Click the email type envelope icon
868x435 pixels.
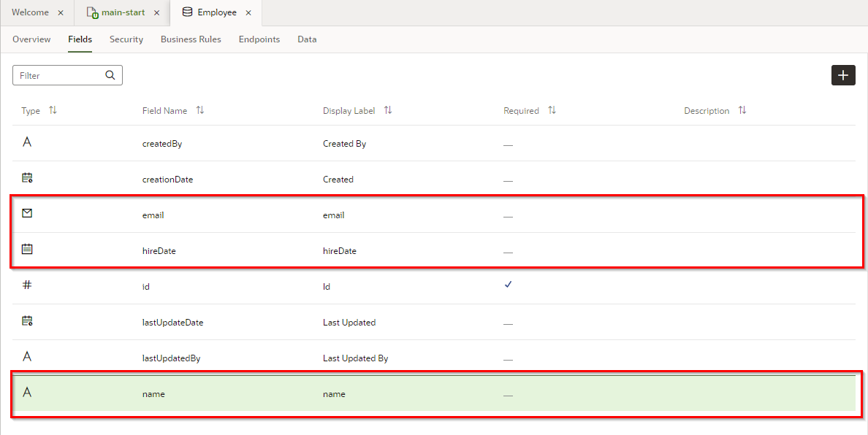27,214
